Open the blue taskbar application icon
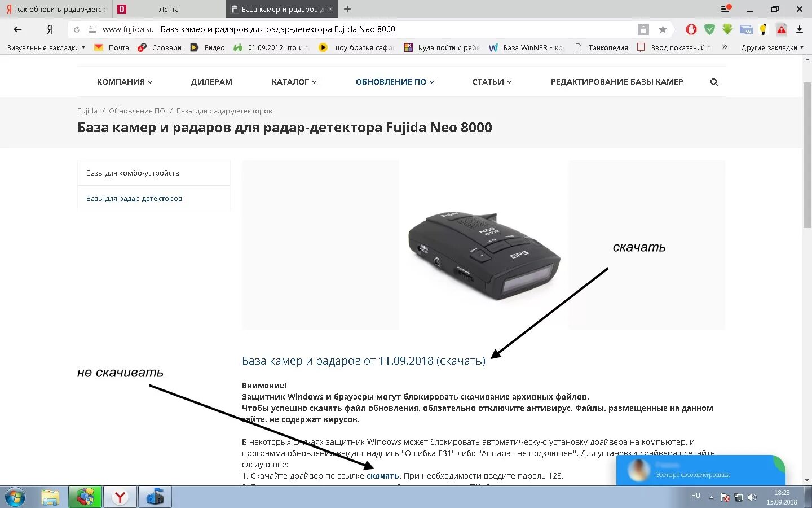The height and width of the screenshot is (508, 812). point(155,497)
